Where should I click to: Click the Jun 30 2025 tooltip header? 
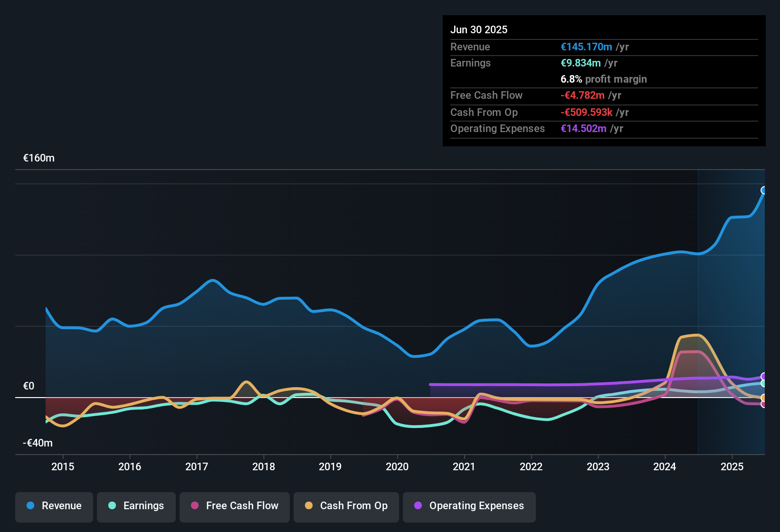pyautogui.click(x=479, y=29)
